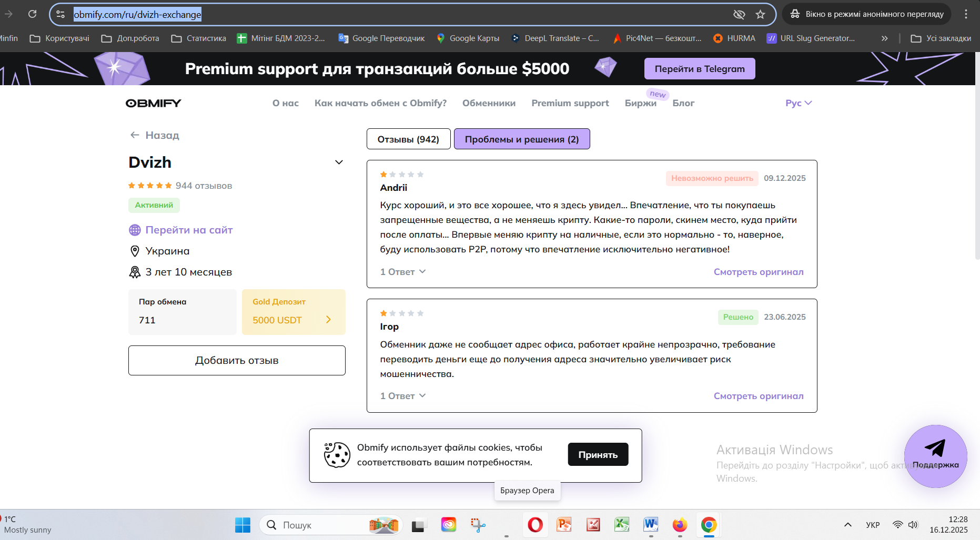This screenshot has height=540, width=980.
Task: Switch the УКР keyboard language indicator
Action: pos(873,525)
